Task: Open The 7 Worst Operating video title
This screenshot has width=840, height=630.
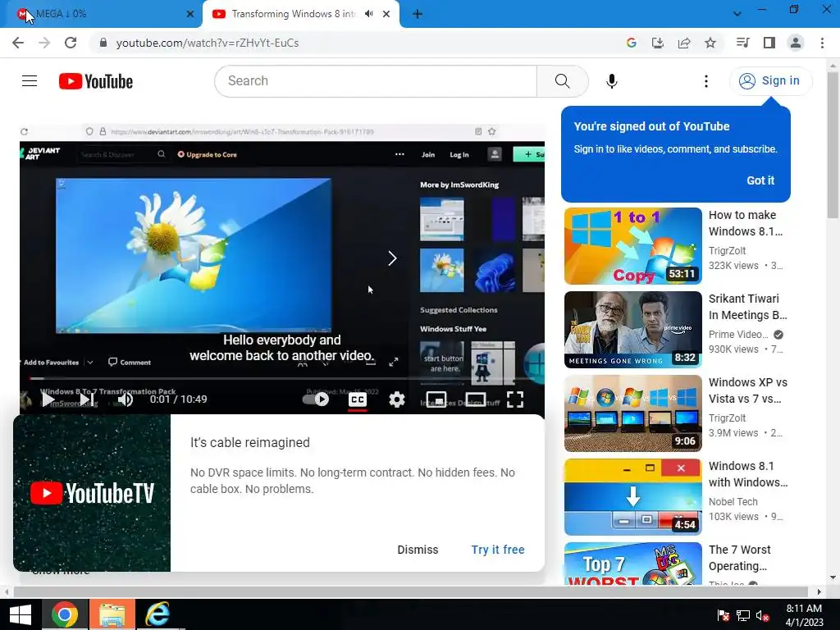Action: [739, 558]
